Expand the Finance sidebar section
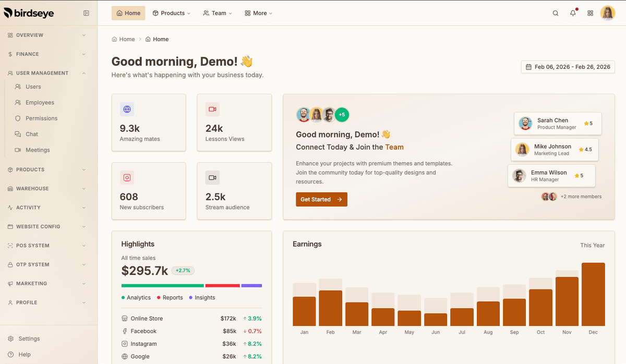 coord(47,54)
